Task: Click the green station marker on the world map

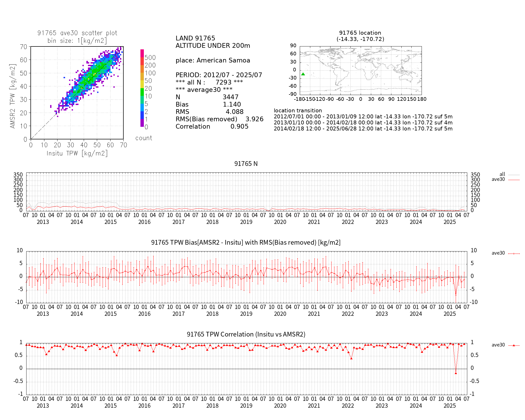Action: click(x=303, y=74)
